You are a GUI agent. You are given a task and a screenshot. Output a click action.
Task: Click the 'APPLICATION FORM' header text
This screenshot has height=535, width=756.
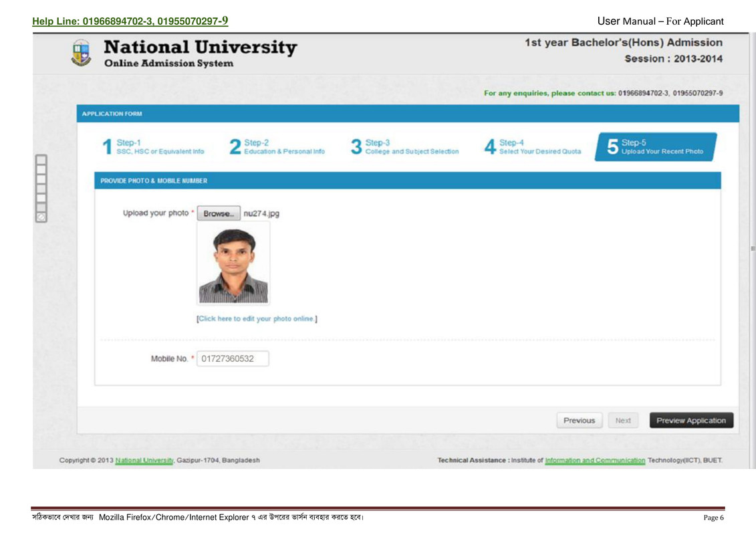click(112, 114)
